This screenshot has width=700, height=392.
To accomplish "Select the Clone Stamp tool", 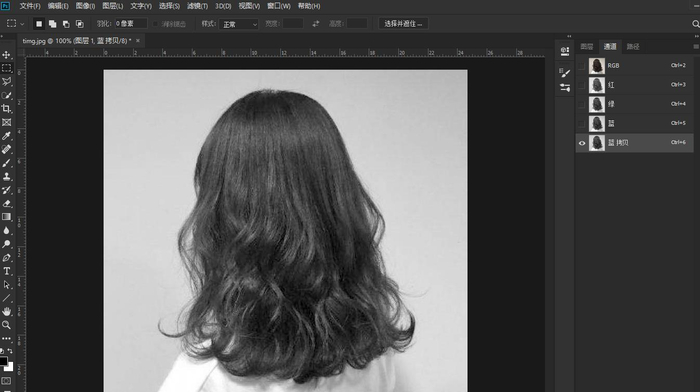I will [6, 176].
